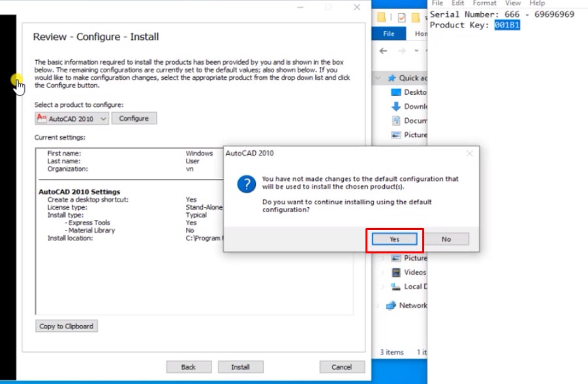Click Yes to continue with default configuration
The image size is (588, 384).
(x=394, y=240)
